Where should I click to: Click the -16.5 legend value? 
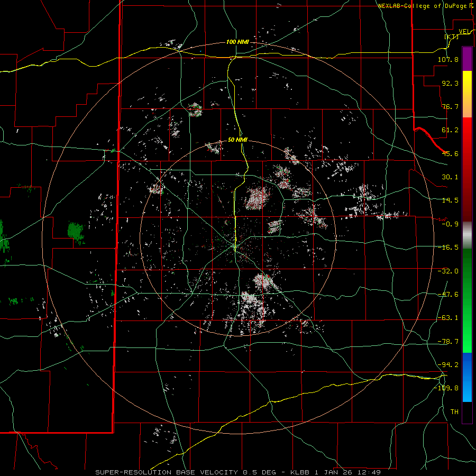(448, 248)
